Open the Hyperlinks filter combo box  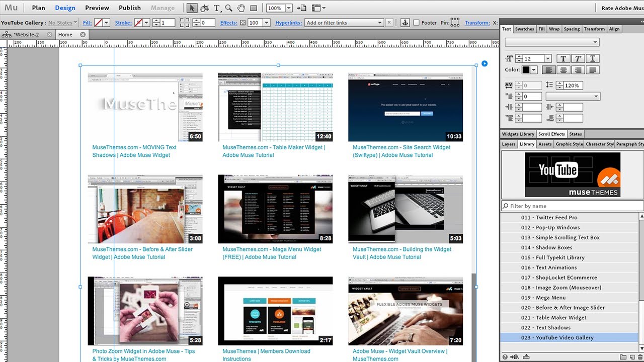(x=344, y=23)
